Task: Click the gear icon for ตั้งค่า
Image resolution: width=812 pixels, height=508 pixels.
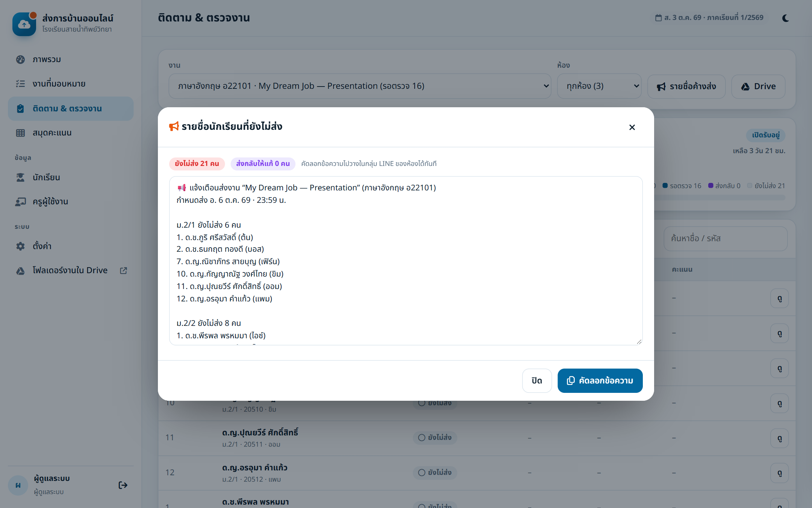Action: [20, 246]
